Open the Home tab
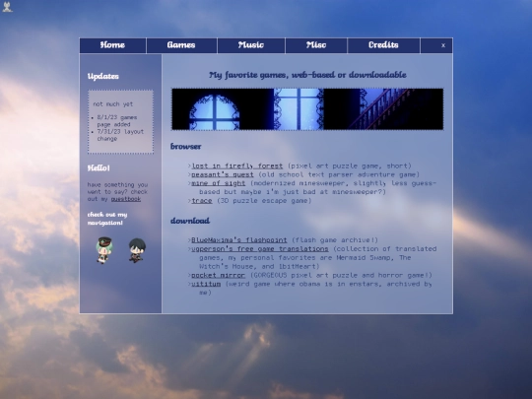Viewport: 532px width, 399px height. tap(112, 45)
